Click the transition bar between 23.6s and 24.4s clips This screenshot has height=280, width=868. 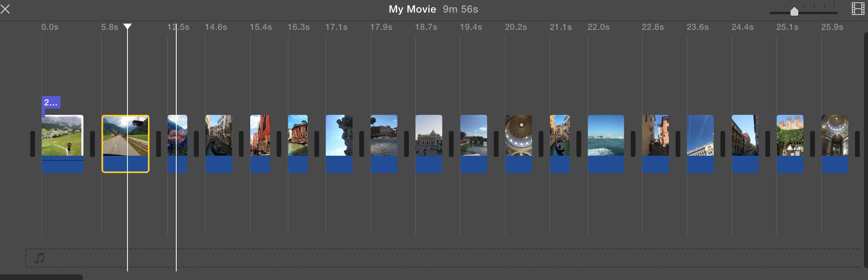[x=723, y=144]
